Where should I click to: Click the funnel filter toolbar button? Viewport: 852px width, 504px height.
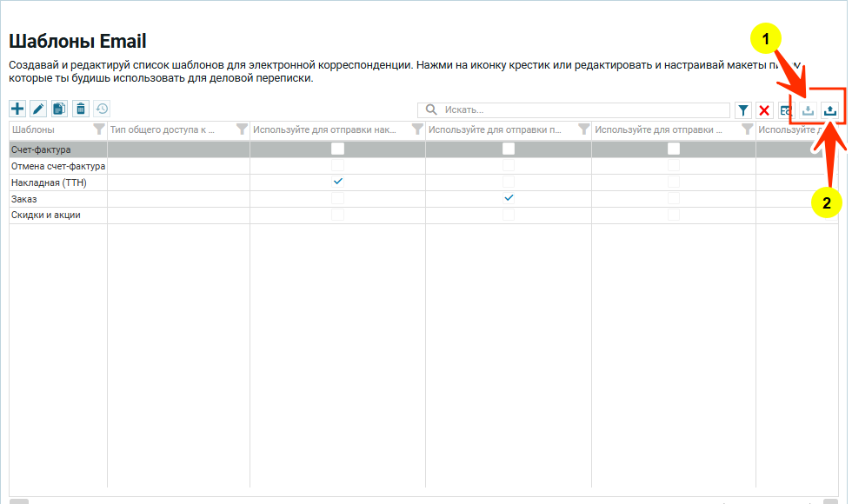pyautogui.click(x=743, y=110)
